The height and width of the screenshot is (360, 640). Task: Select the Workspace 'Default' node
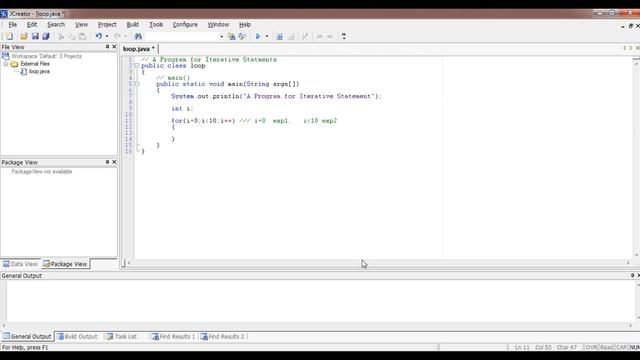click(47, 56)
